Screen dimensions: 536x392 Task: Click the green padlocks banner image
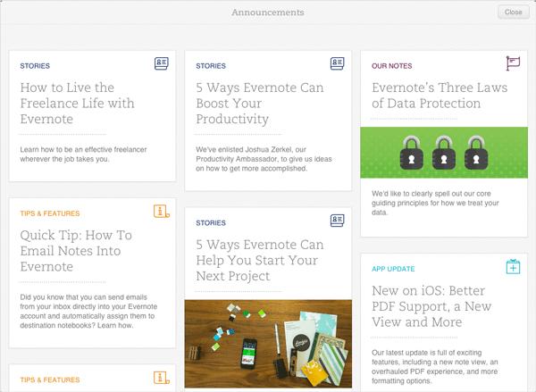point(444,152)
